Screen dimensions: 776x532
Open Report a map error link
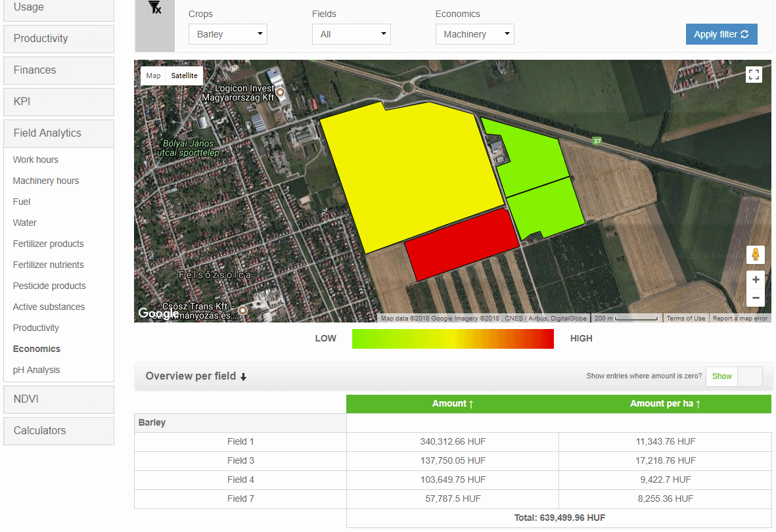tap(740, 319)
